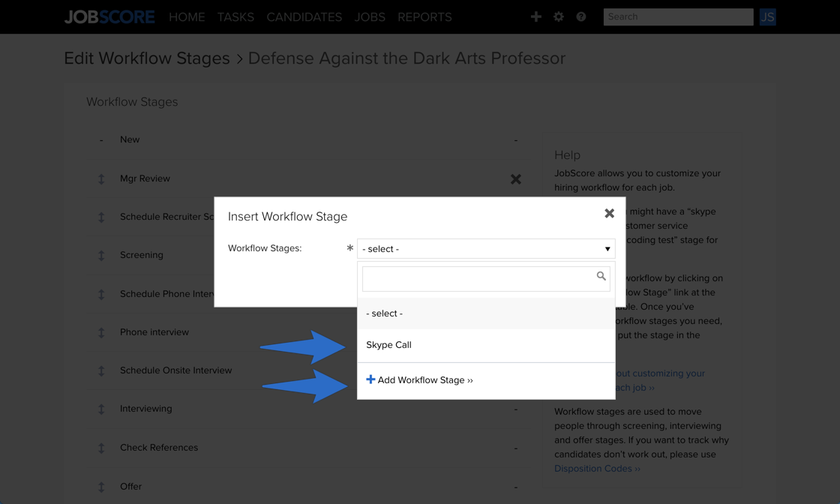Choose the Skype Call option
Image resolution: width=840 pixels, height=504 pixels.
pos(486,345)
